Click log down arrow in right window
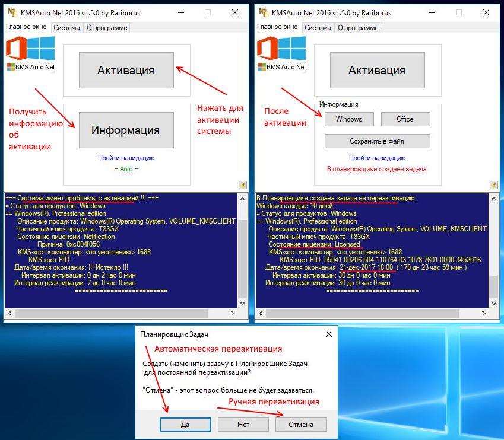The image size is (504, 440). [x=493, y=303]
